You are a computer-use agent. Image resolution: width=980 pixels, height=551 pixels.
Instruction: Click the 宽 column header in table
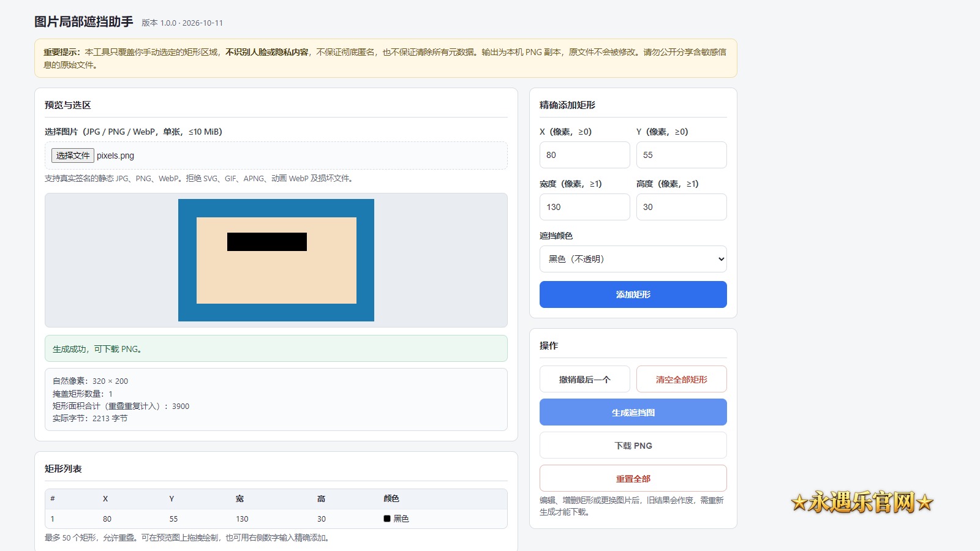[239, 498]
